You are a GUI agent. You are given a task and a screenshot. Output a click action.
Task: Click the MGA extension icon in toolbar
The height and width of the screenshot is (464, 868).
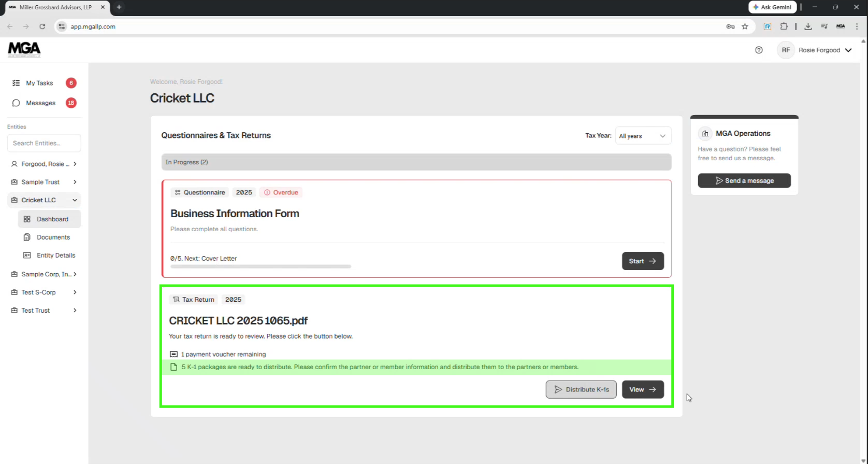click(x=841, y=26)
